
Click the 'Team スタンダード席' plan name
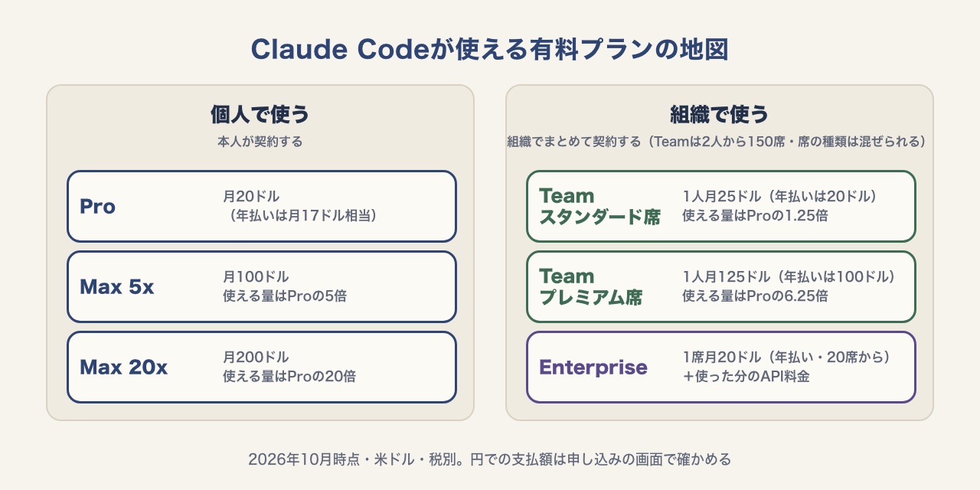(x=599, y=207)
